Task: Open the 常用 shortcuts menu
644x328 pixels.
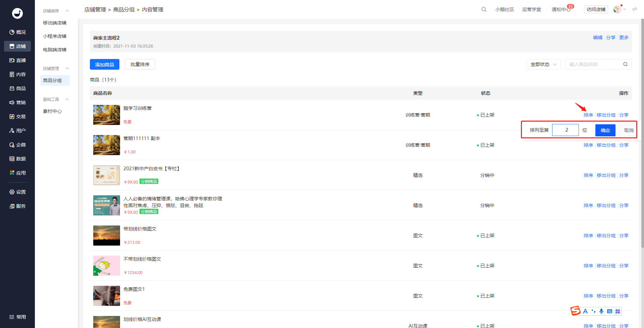Action: click(x=17, y=317)
